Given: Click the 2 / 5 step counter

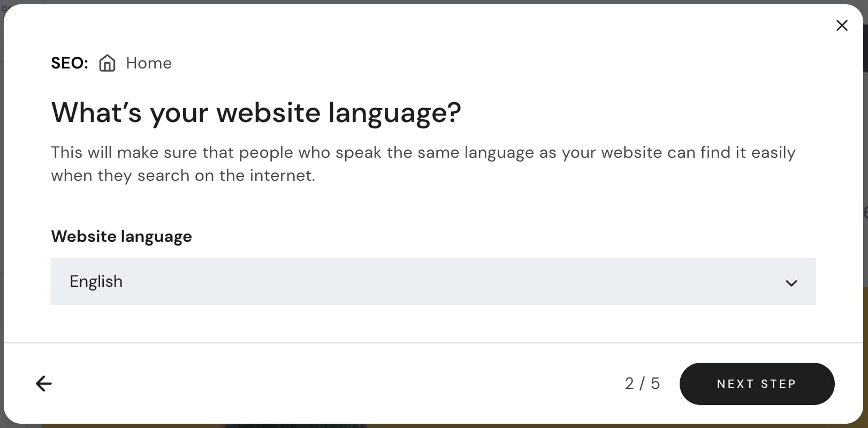Looking at the screenshot, I should (642, 383).
